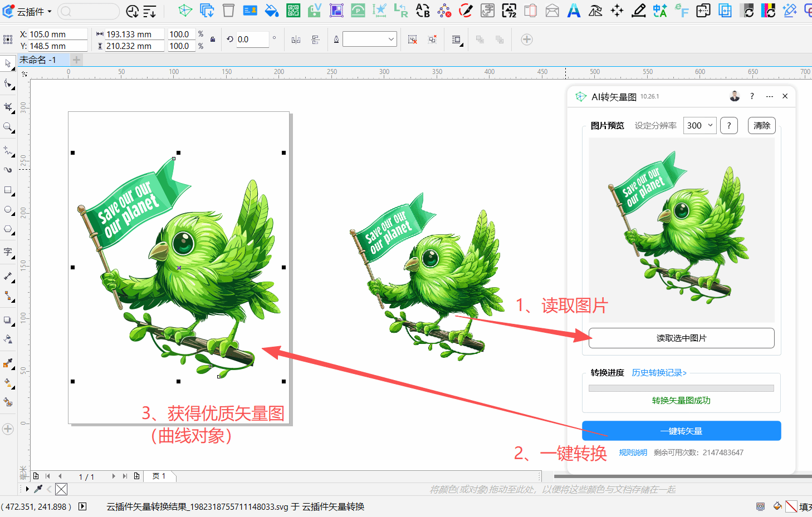Open the 历史转换记录 link
Viewport: 812px width, 517px height.
pos(659,373)
